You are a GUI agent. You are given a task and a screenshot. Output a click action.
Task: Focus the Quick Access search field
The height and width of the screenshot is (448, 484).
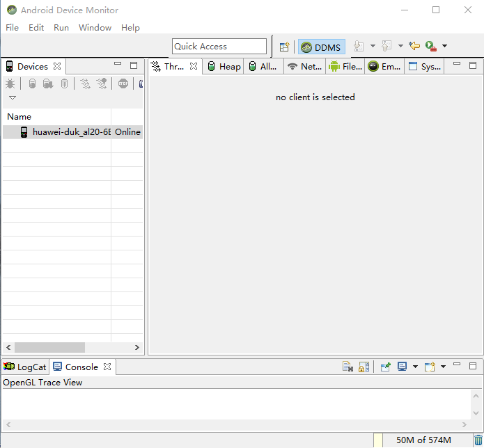[219, 46]
